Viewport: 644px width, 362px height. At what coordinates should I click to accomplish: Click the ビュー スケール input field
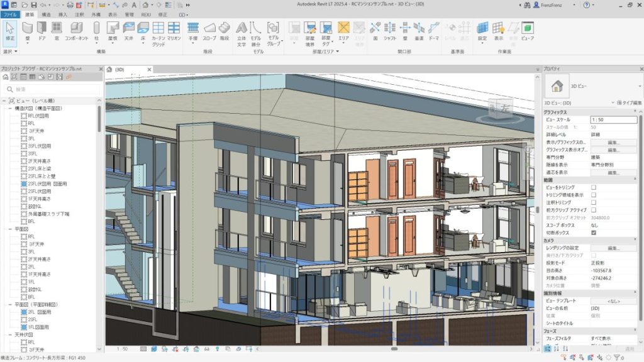(613, 119)
